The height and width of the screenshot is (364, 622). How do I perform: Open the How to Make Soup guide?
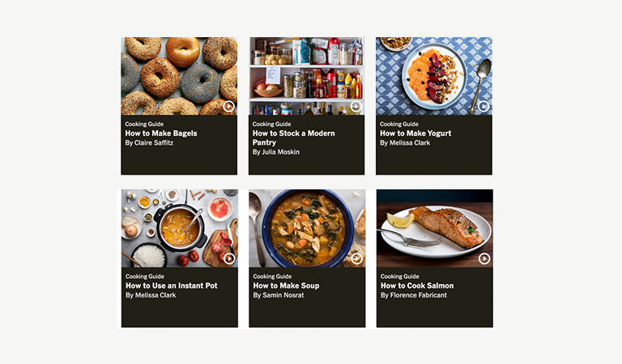tap(286, 286)
